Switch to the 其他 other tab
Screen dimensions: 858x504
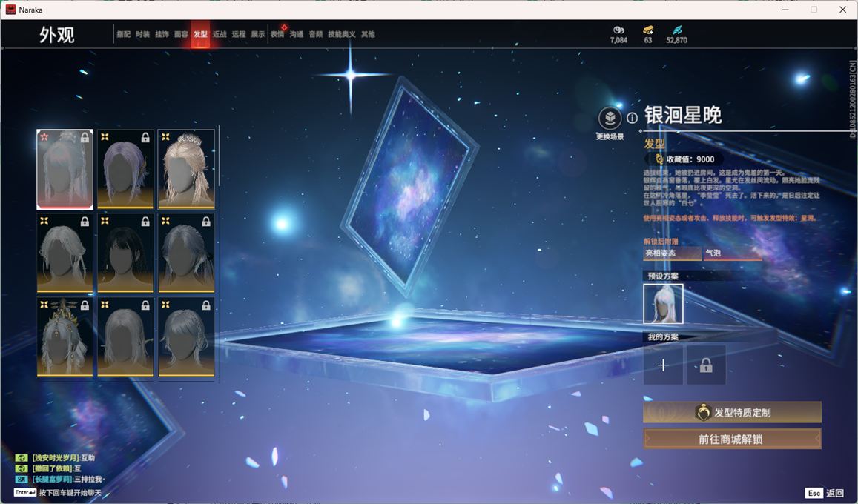[x=368, y=34]
